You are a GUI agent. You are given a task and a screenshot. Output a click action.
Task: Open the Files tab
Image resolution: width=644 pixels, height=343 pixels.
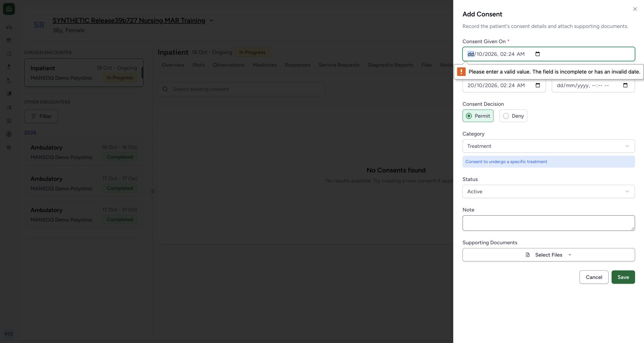point(427,65)
